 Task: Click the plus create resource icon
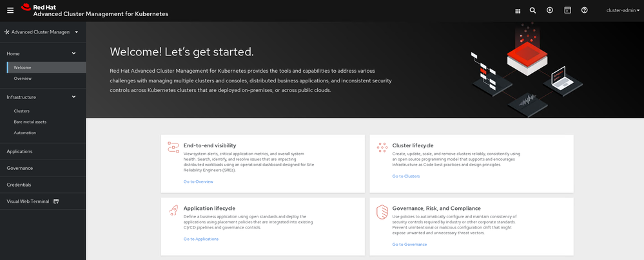550,10
